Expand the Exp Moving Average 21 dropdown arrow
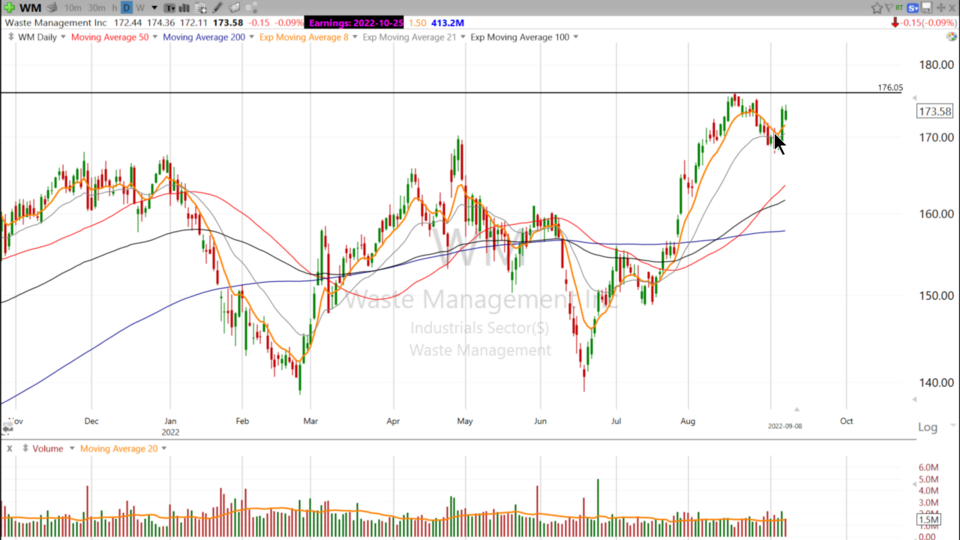960x540 pixels. 462,37
